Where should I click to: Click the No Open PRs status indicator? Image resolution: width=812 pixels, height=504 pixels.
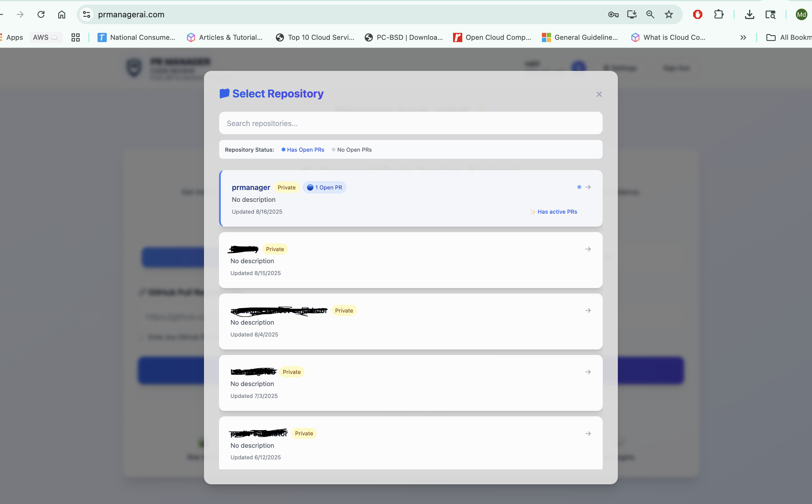click(352, 150)
